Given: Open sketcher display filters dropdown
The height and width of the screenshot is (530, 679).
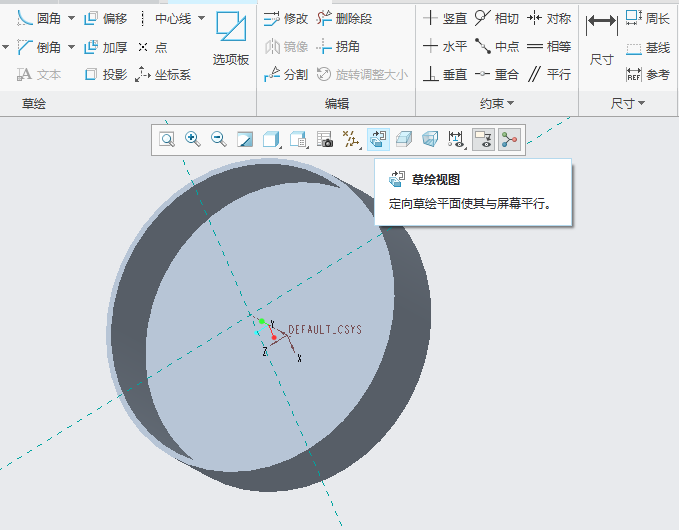Looking at the screenshot, I should [x=456, y=139].
